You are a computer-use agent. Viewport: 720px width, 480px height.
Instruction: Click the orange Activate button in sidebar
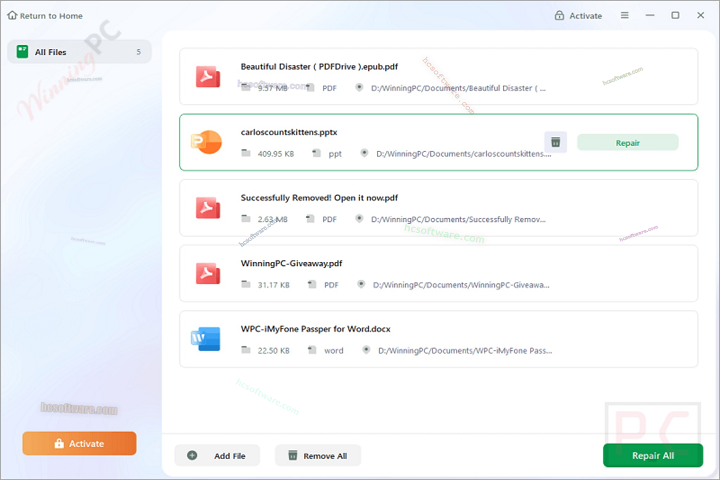79,443
